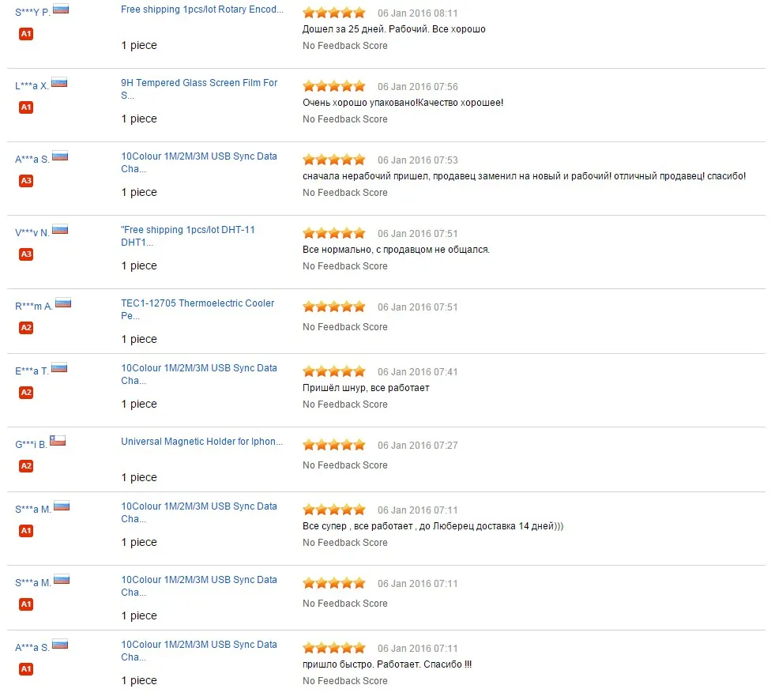Image resolution: width=775 pixels, height=700 pixels.
Task: Click the username V***v N.
Action: [32, 232]
